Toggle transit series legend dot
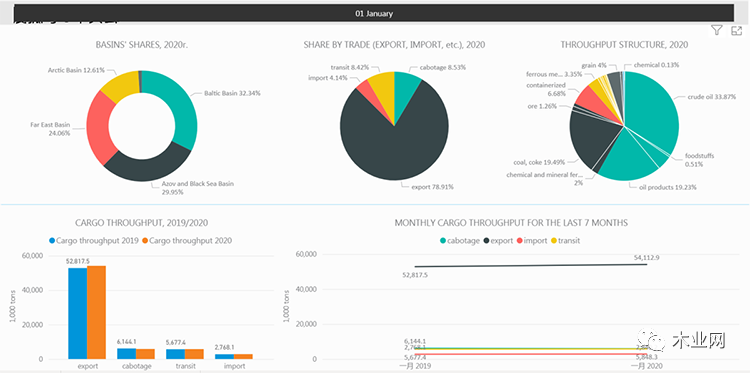This screenshot has width=750, height=373. point(555,241)
